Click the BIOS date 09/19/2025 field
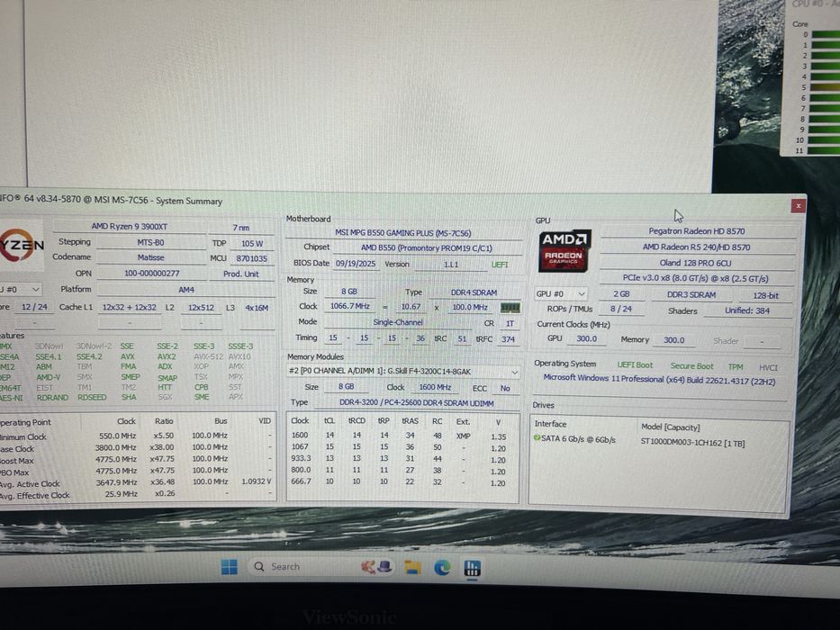Screen dimensions: 840x630 click(356, 264)
